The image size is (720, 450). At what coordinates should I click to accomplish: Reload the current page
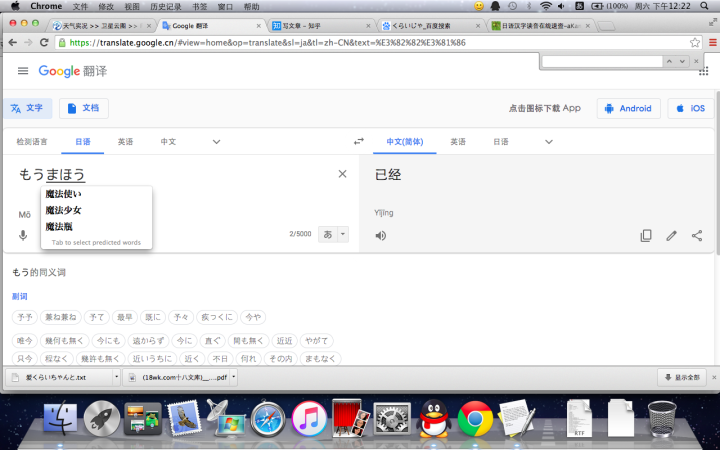click(44, 43)
